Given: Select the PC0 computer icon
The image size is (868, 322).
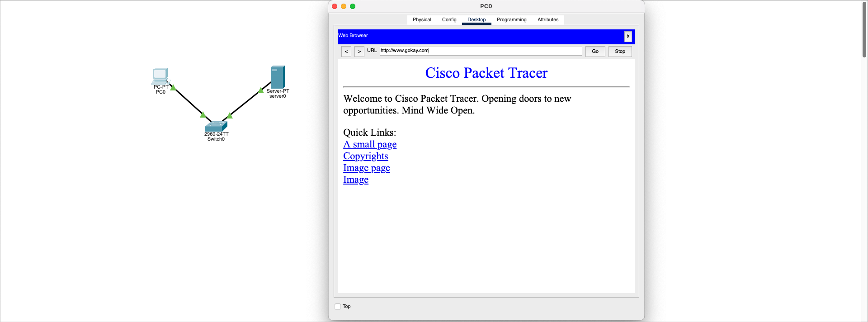Looking at the screenshot, I should point(160,76).
